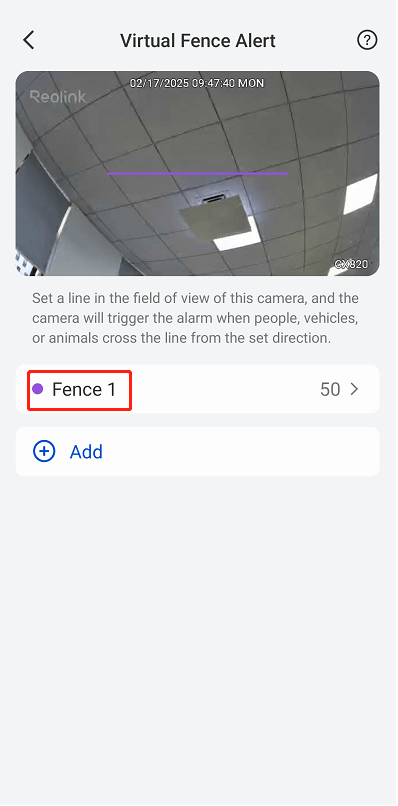Image resolution: width=398 pixels, height=806 pixels.
Task: Tap the camera preview timestamp text
Action: tap(196, 83)
